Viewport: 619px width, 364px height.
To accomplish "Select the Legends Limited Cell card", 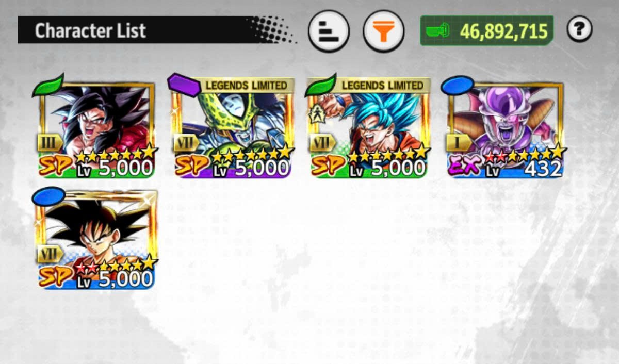I will coord(233,128).
